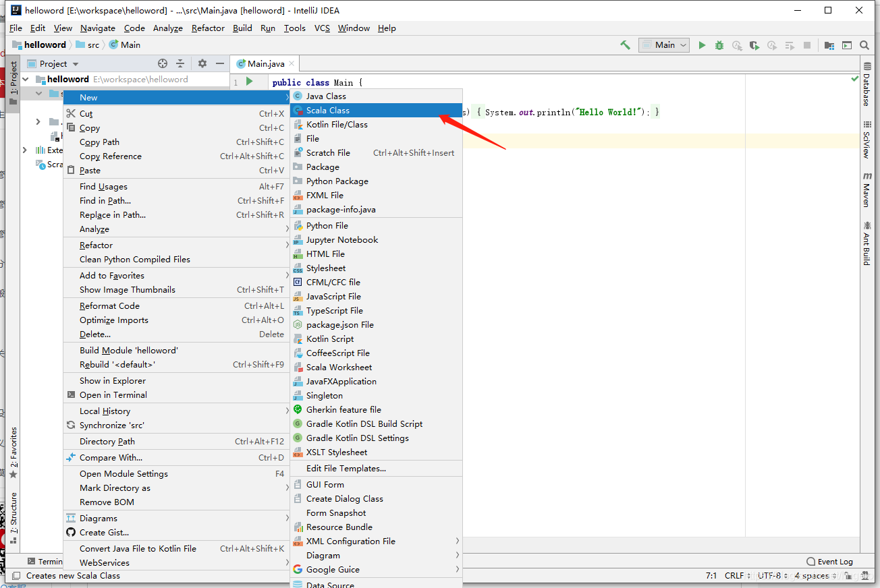This screenshot has height=588, width=880.
Task: Open the Database side tab
Action: coord(867,85)
